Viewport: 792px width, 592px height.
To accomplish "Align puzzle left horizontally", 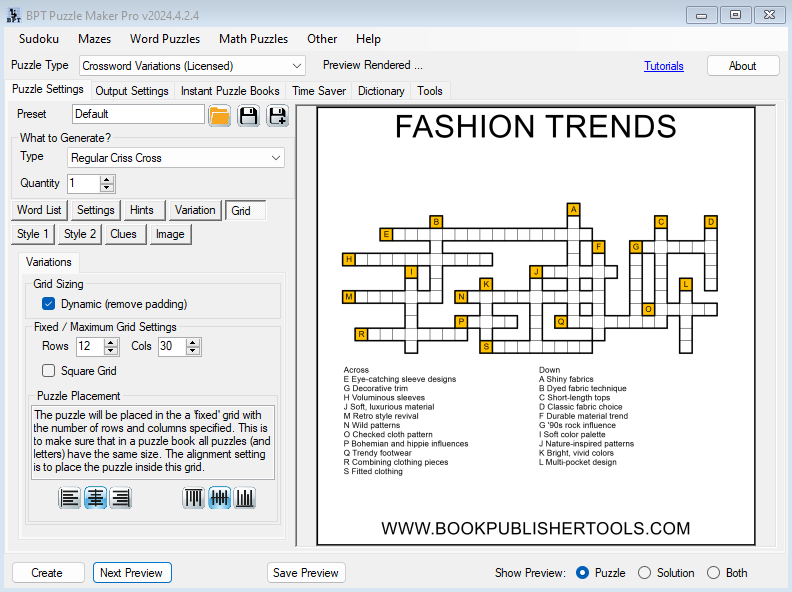I will click(70, 498).
